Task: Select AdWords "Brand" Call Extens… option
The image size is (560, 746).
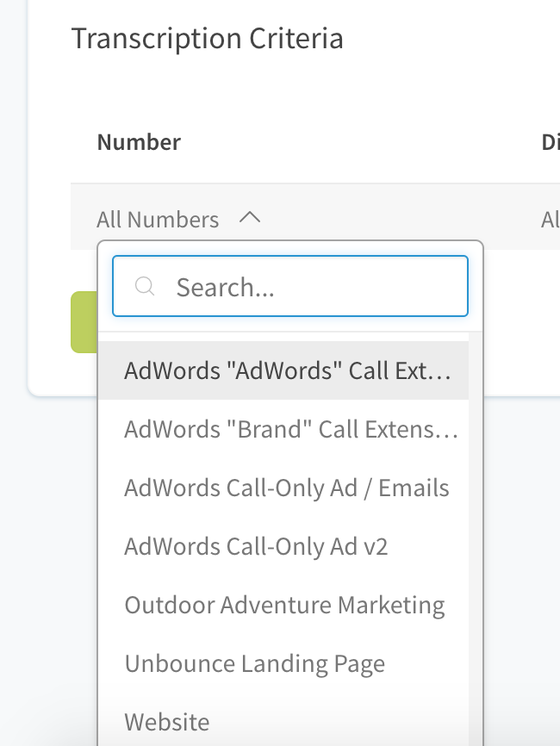Action: click(x=283, y=429)
